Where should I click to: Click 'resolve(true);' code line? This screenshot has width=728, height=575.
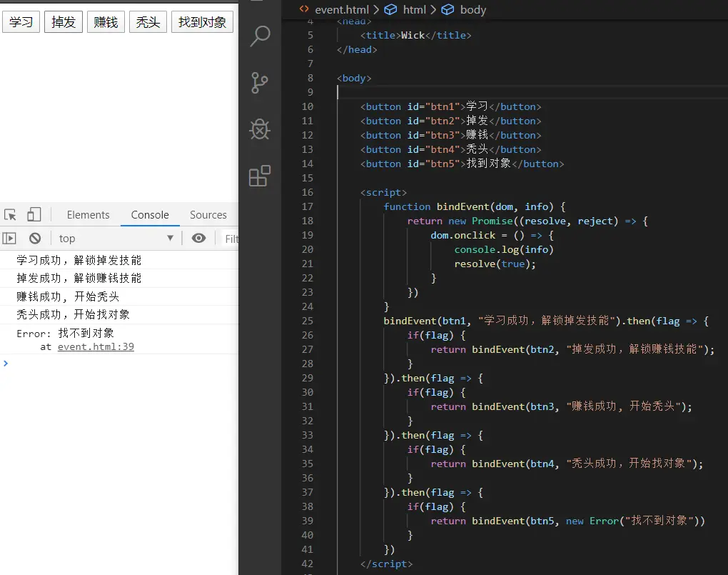(495, 264)
